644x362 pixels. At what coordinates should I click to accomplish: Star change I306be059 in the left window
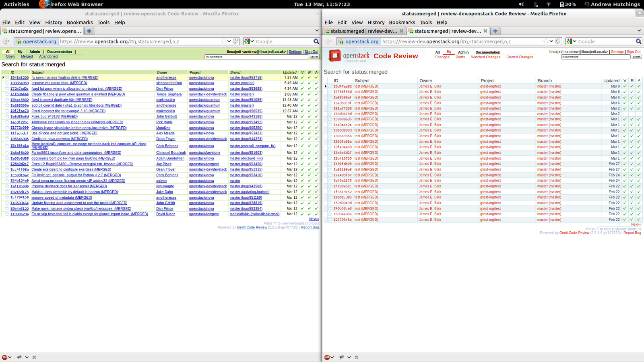tap(7, 83)
